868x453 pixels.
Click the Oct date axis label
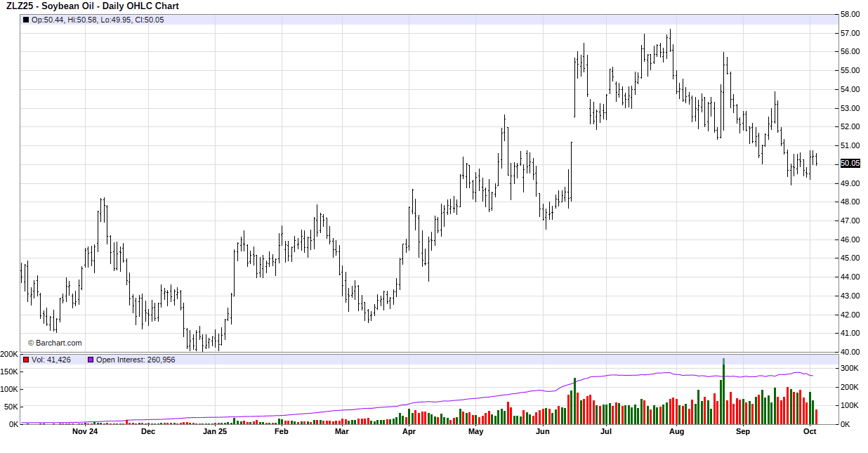[x=809, y=432]
